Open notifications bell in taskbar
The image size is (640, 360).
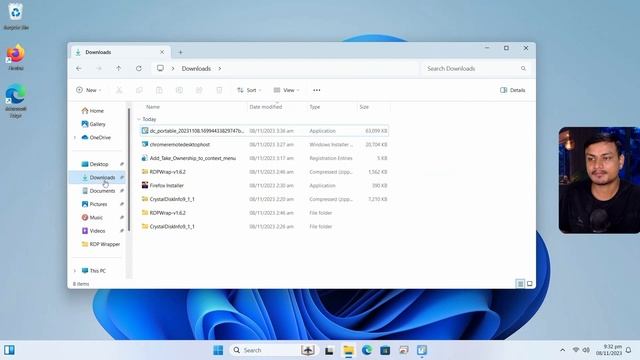click(629, 350)
